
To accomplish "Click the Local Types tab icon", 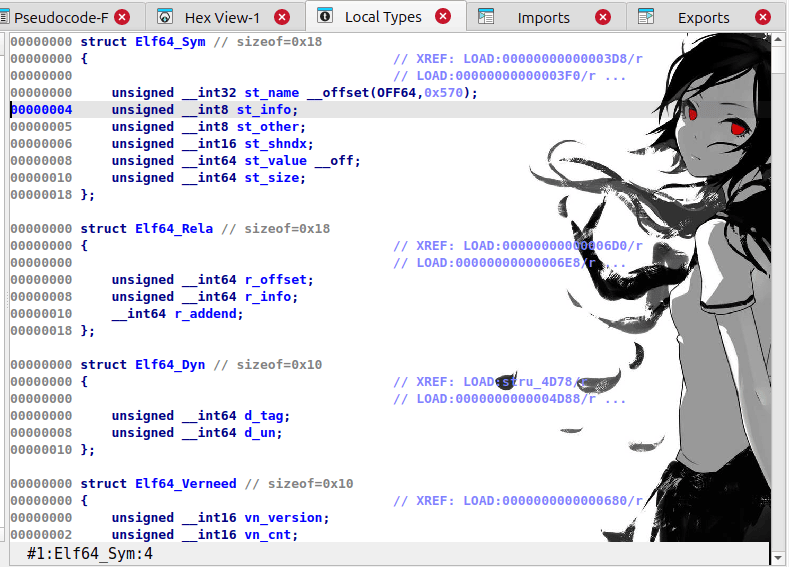I will (325, 16).
